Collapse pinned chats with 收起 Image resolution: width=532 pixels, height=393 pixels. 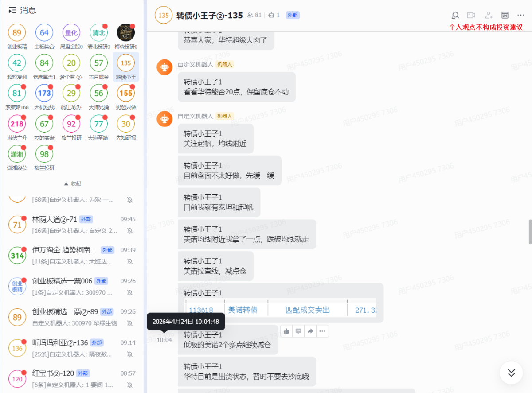point(72,184)
